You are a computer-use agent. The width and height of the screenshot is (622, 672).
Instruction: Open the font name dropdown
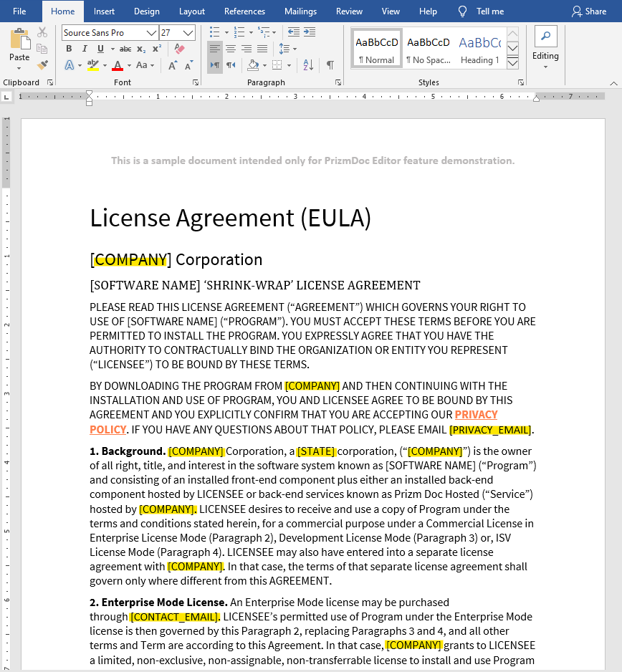(151, 33)
